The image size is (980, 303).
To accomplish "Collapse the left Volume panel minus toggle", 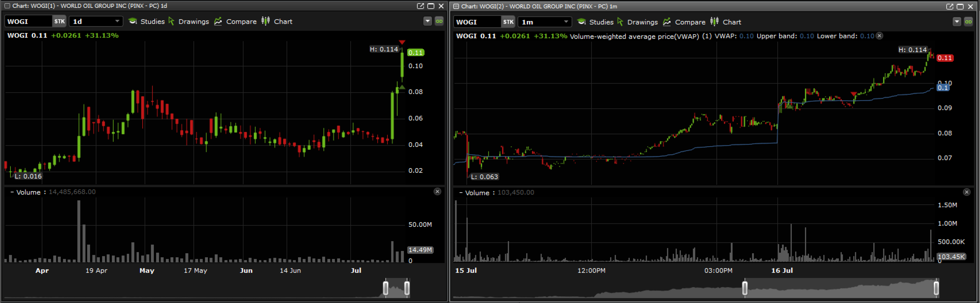I will pyautogui.click(x=12, y=192).
